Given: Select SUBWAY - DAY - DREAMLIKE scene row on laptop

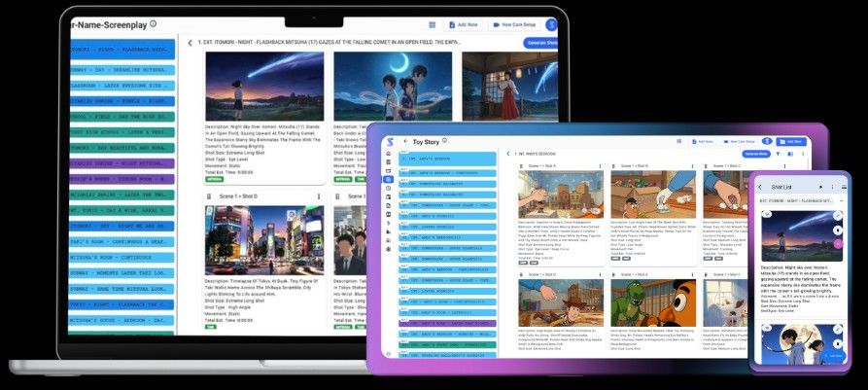Looking at the screenshot, I should 122,70.
